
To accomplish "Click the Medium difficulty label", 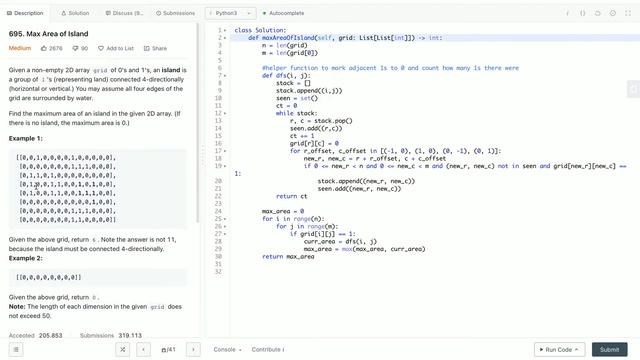I will pos(20,48).
